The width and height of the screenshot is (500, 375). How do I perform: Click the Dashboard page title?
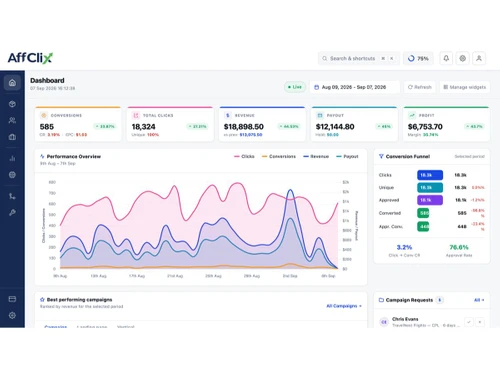pos(47,80)
